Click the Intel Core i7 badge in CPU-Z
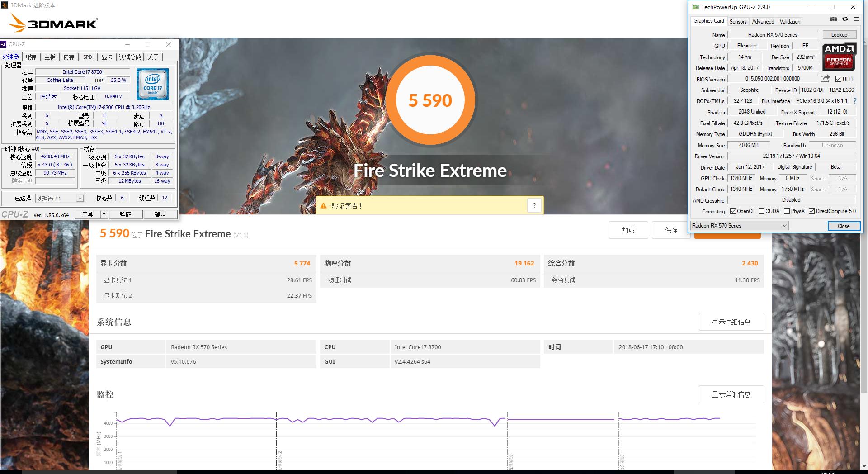 (152, 84)
